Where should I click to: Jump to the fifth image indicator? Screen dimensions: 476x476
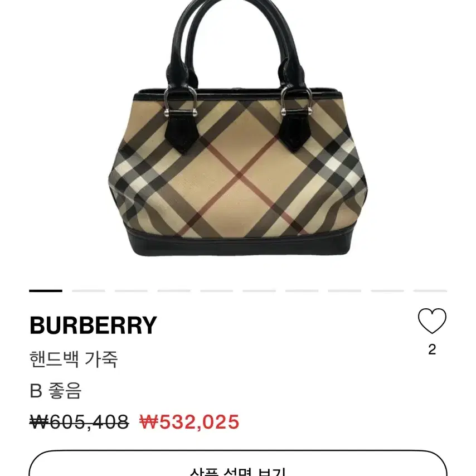(216, 291)
